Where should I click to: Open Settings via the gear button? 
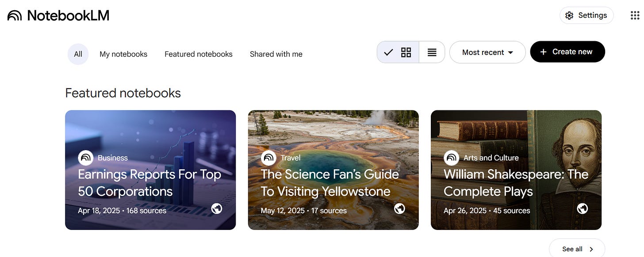pyautogui.click(x=586, y=16)
